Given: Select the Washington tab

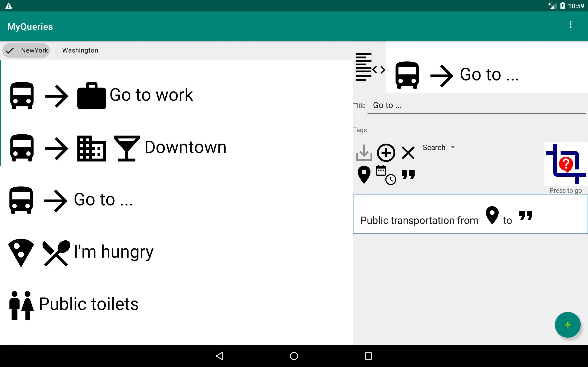Looking at the screenshot, I should (x=80, y=50).
